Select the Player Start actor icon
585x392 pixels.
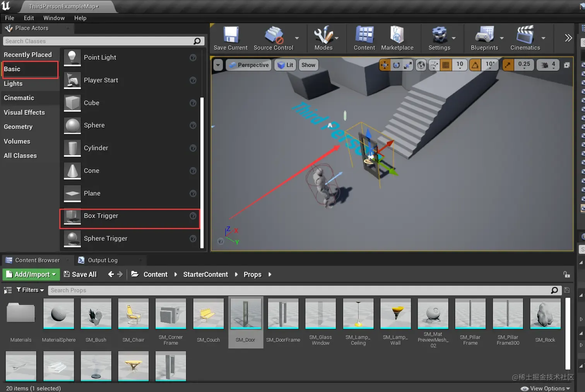[72, 80]
